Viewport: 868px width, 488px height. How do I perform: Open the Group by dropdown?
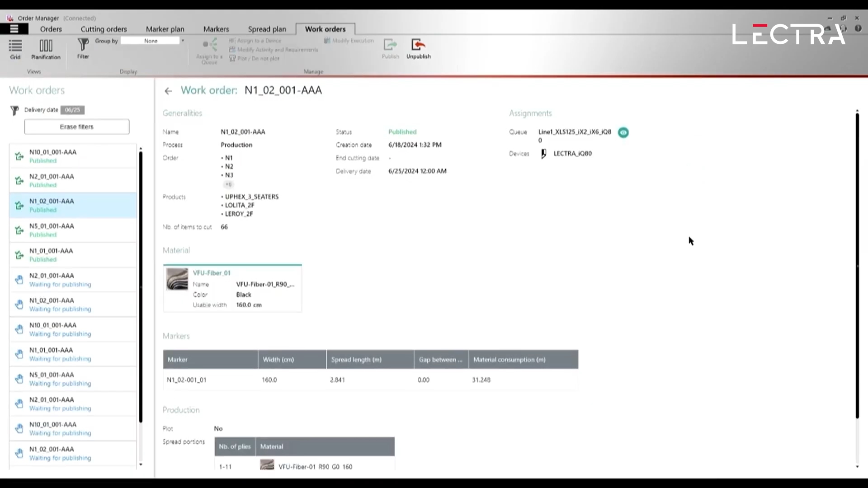click(x=183, y=41)
